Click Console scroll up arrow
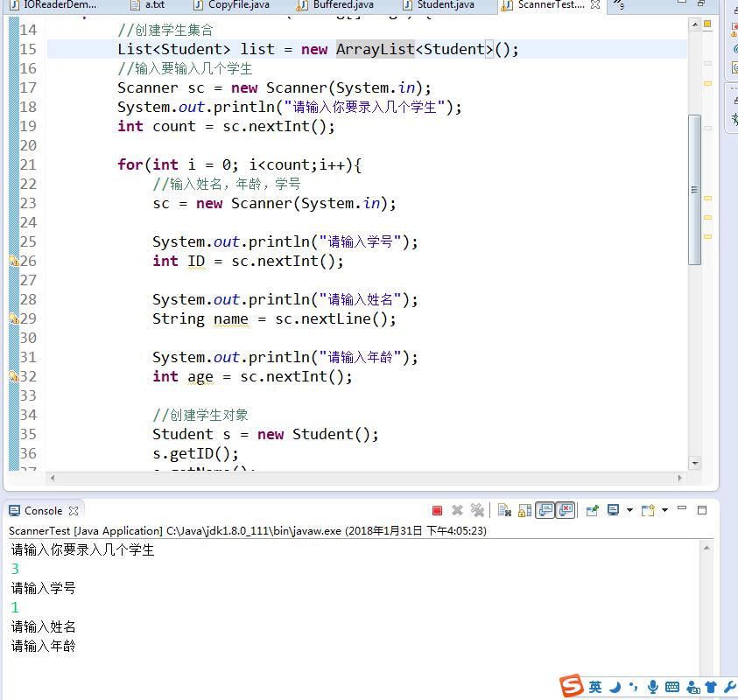This screenshot has width=738, height=700. [x=706, y=548]
